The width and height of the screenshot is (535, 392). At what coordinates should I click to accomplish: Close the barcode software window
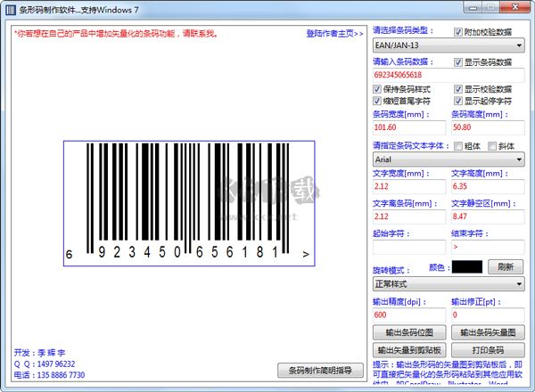pyautogui.click(x=514, y=7)
